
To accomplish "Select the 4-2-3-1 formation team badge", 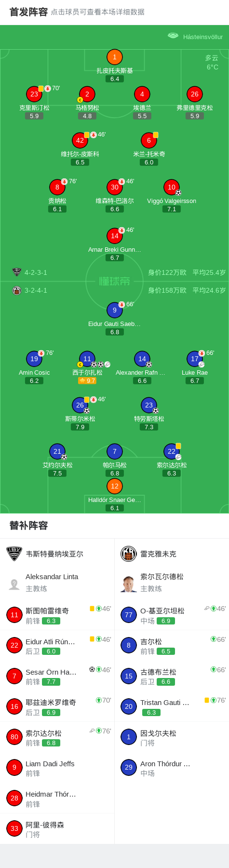I will [17, 272].
